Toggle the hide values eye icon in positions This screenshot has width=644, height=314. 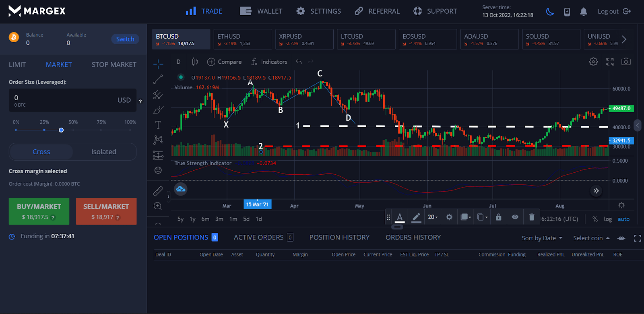(x=621, y=238)
